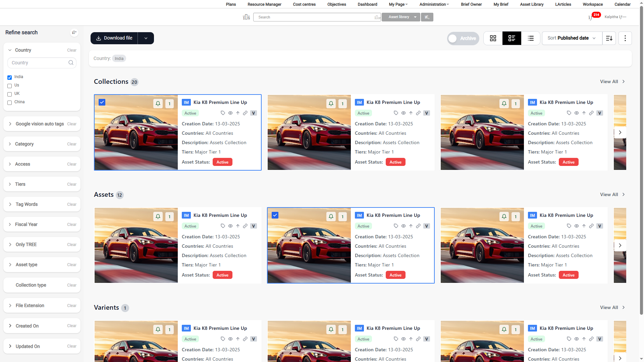
Task: Clear the Country filter
Action: click(72, 50)
